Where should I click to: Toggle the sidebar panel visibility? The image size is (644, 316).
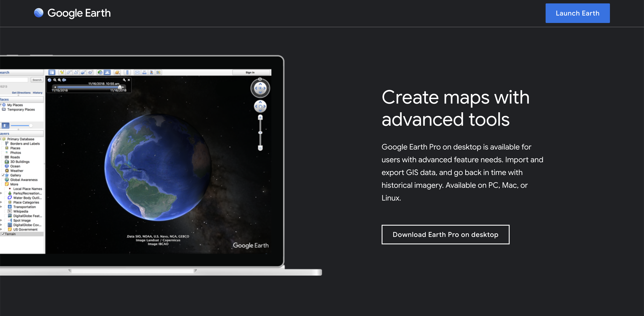click(x=52, y=72)
